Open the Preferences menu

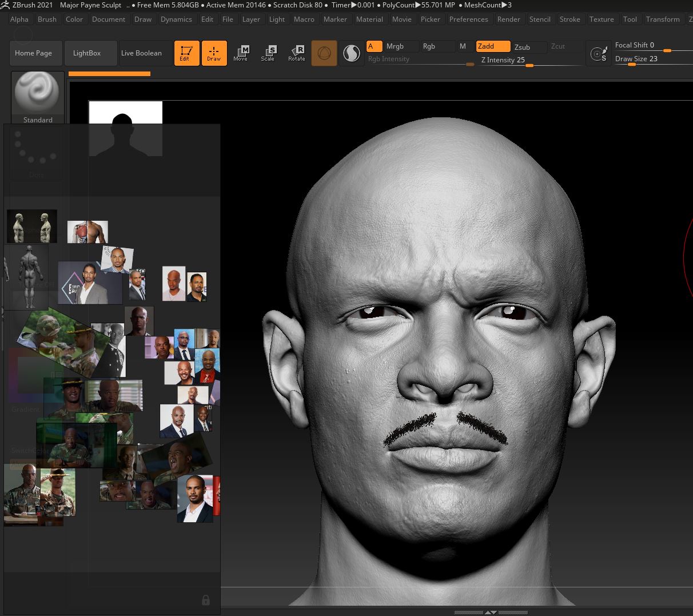468,19
